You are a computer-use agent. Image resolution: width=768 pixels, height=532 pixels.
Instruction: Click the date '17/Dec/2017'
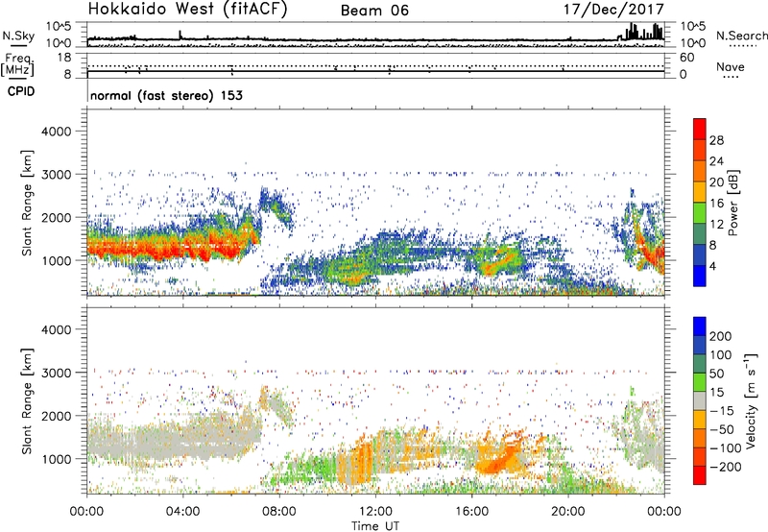613,10
